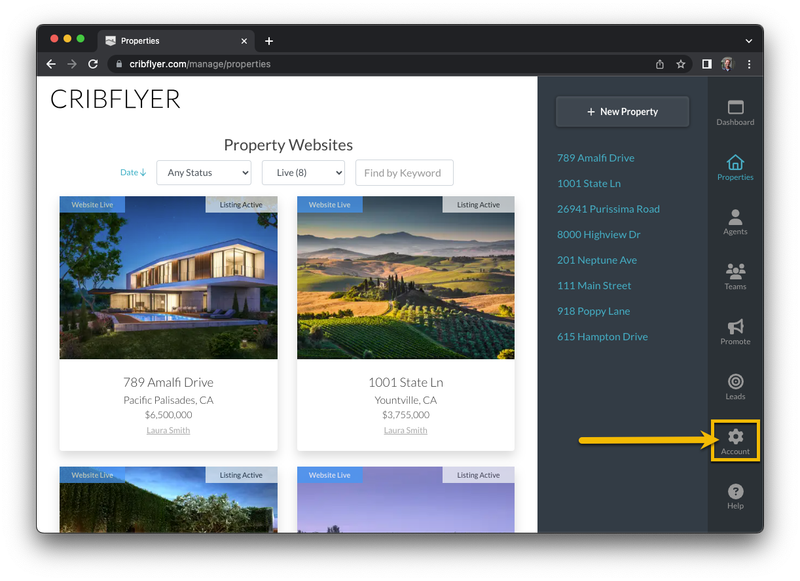The width and height of the screenshot is (800, 581).
Task: Click the $6,500,000 price text
Action: (x=168, y=415)
